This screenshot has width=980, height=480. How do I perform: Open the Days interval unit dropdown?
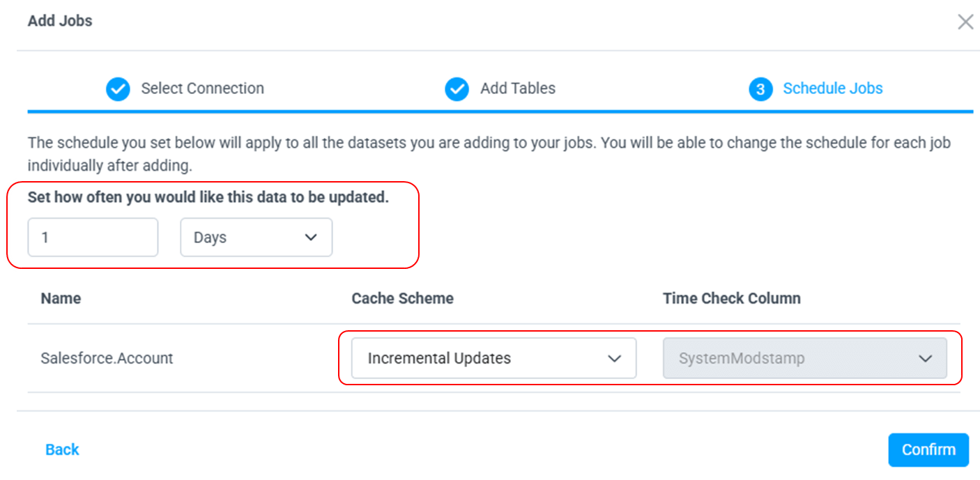coord(255,238)
